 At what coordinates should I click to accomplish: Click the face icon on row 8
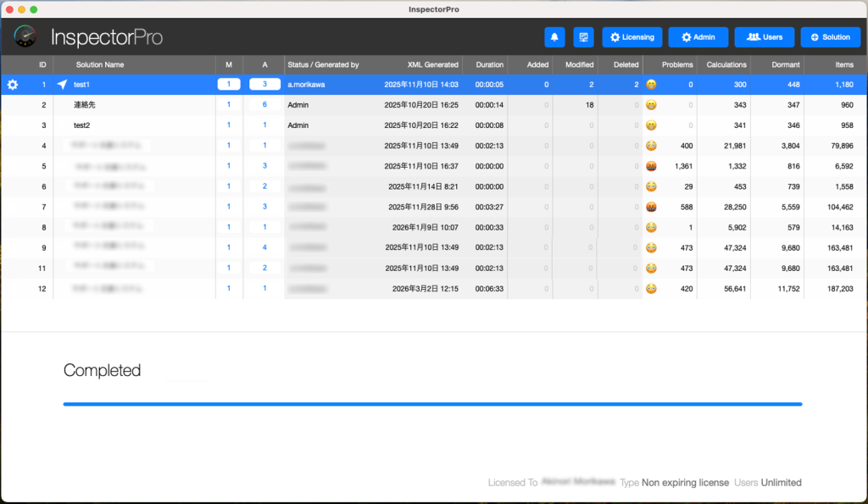[x=651, y=227]
